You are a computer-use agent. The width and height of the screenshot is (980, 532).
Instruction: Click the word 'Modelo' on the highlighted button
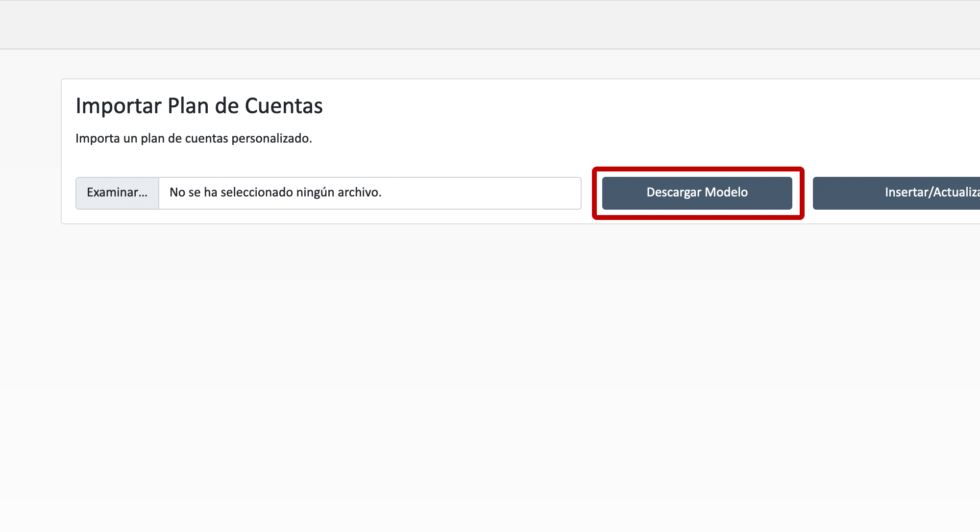[x=726, y=193]
